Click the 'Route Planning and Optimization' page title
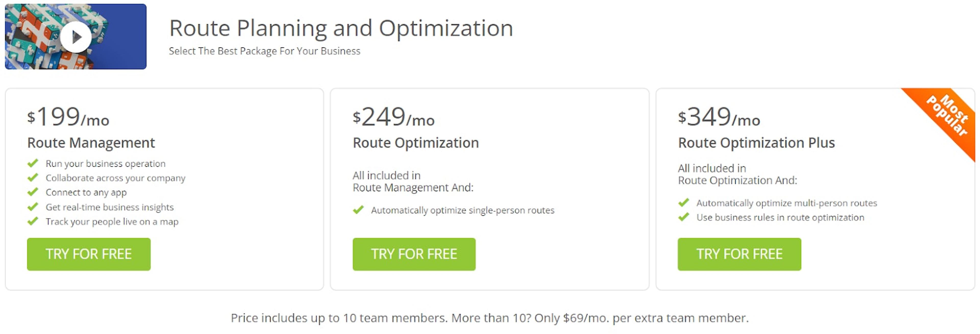 (341, 27)
